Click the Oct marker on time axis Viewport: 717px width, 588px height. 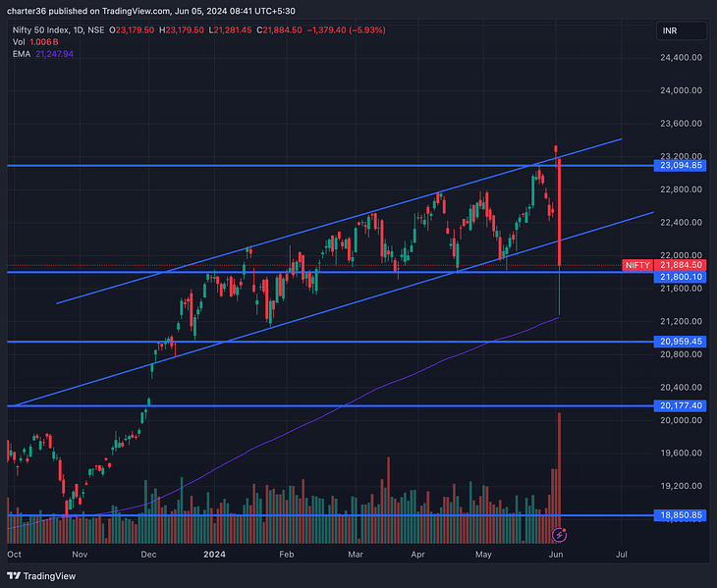[x=14, y=555]
